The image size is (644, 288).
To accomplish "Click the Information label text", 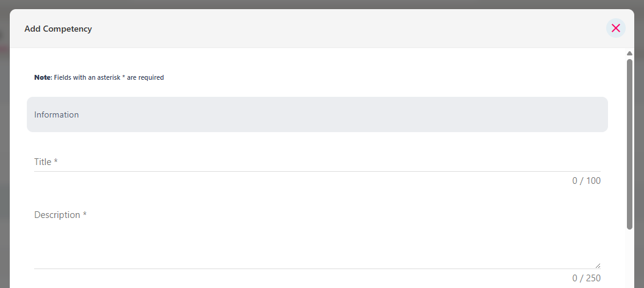I will (56, 114).
